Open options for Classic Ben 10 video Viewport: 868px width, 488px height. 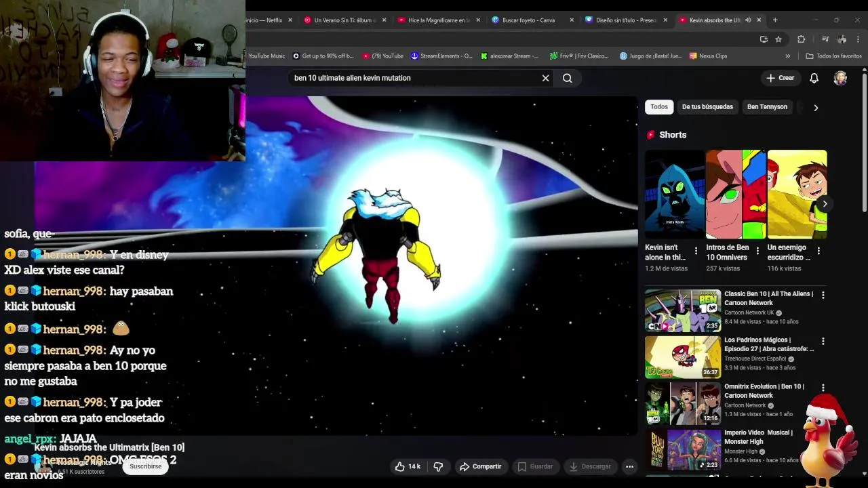[823, 295]
